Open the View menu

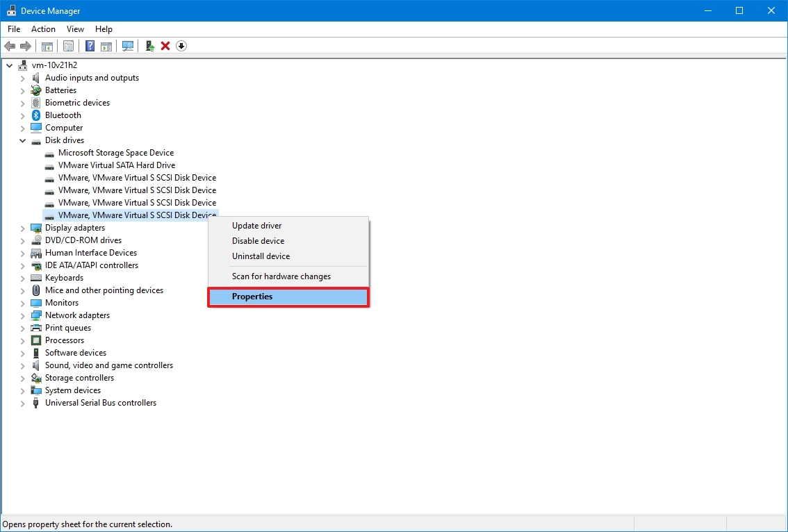tap(75, 29)
